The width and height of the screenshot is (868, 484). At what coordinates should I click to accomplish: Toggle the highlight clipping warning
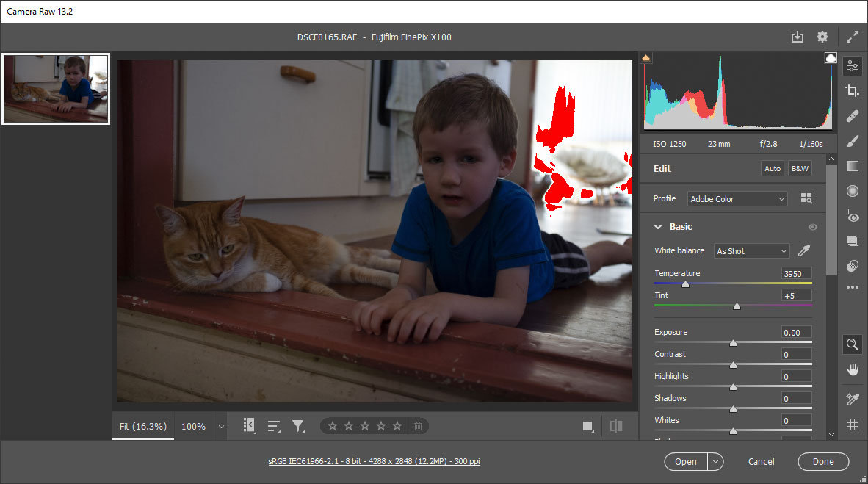tap(831, 57)
